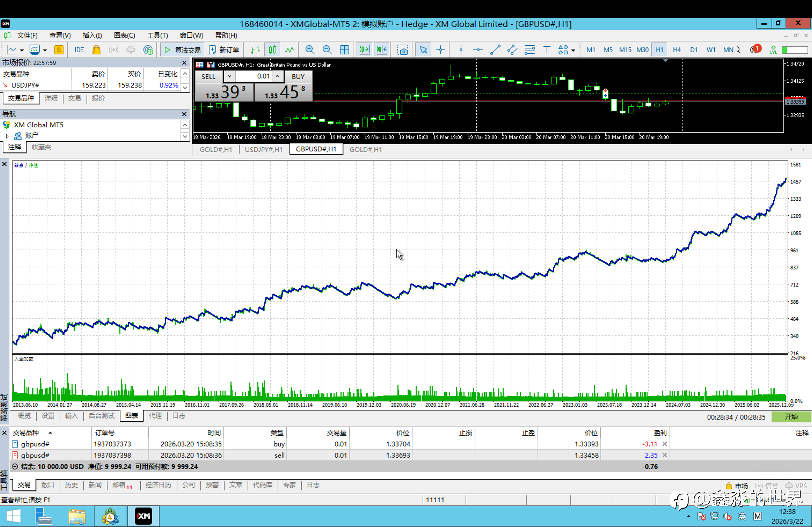Click the tile windows grid icon
The height and width of the screenshot is (527, 812).
click(x=344, y=50)
